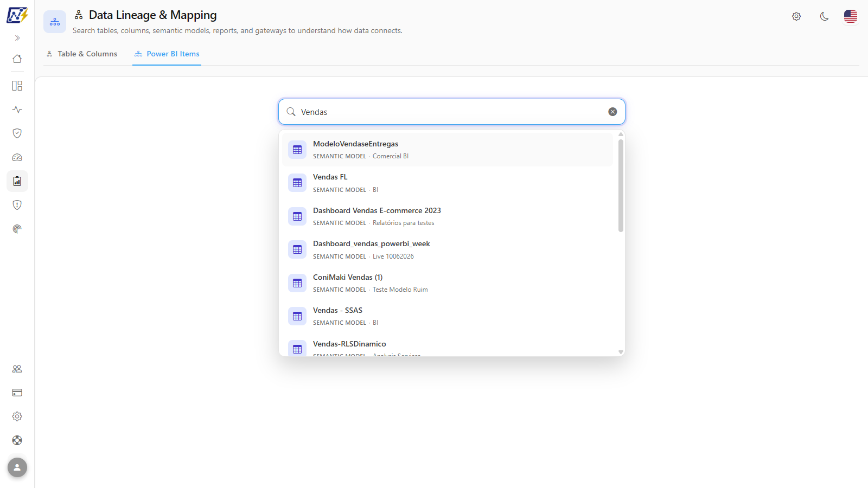Select the Vendas - SSAS result
868x488 pixels.
[448, 316]
